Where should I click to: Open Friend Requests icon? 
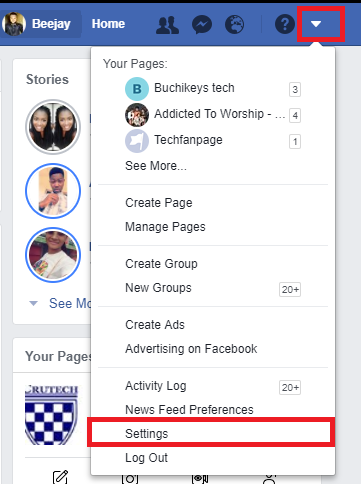pos(167,24)
